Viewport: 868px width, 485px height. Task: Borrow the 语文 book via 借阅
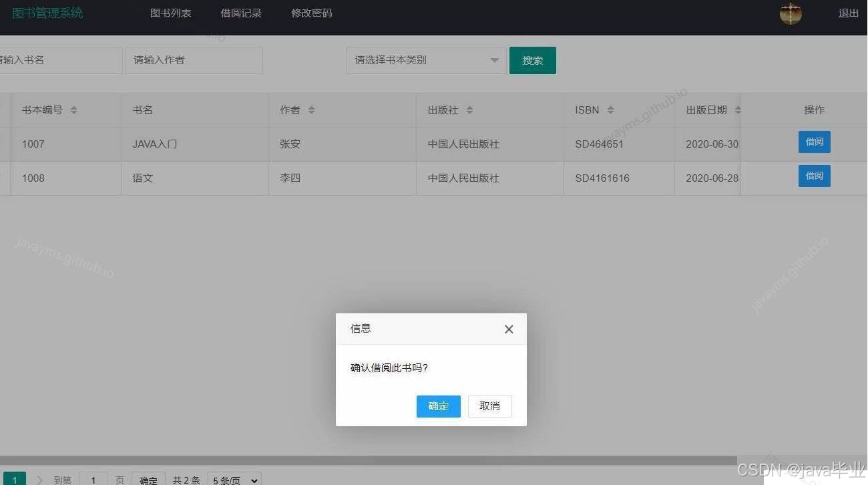(x=815, y=176)
